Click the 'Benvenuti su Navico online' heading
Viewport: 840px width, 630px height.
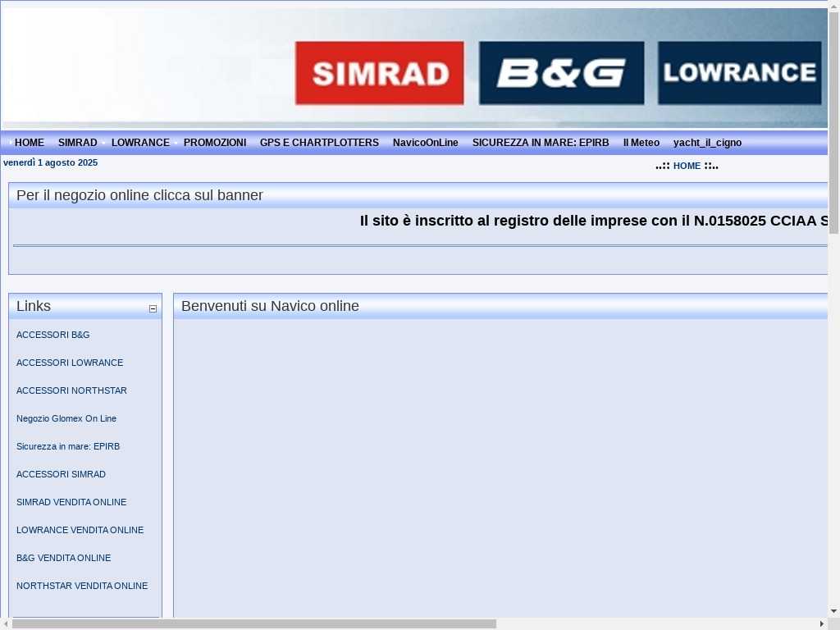(x=270, y=306)
